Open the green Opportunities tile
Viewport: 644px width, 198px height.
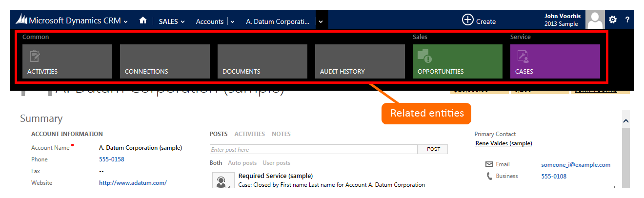point(457,61)
